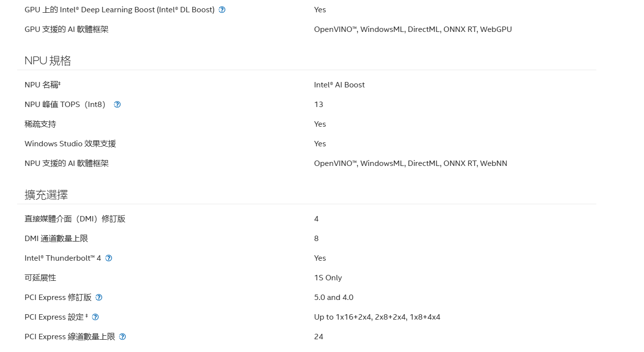Select the 直接媒體介面 (DMI) 修訂版 label
This screenshot has width=644, height=352.
coord(75,219)
